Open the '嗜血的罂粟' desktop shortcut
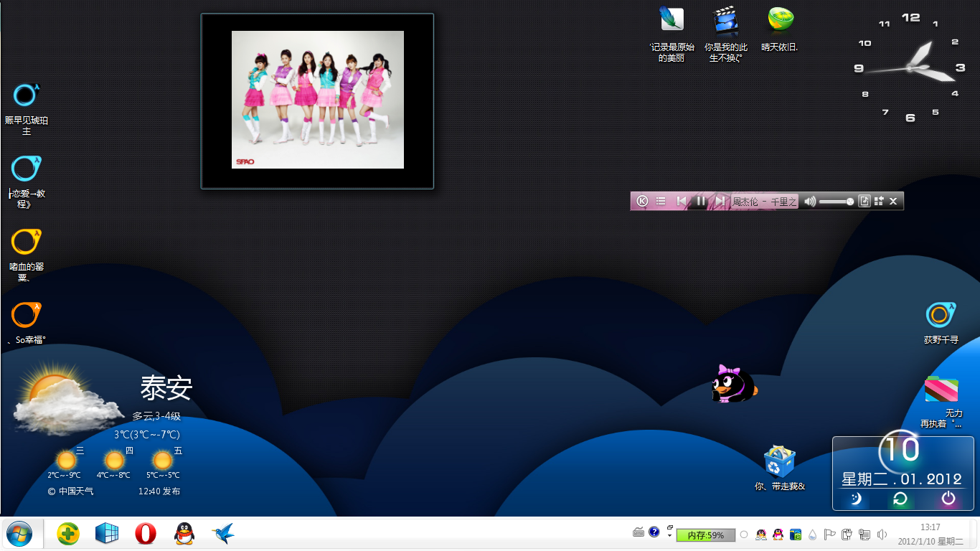 coord(27,254)
